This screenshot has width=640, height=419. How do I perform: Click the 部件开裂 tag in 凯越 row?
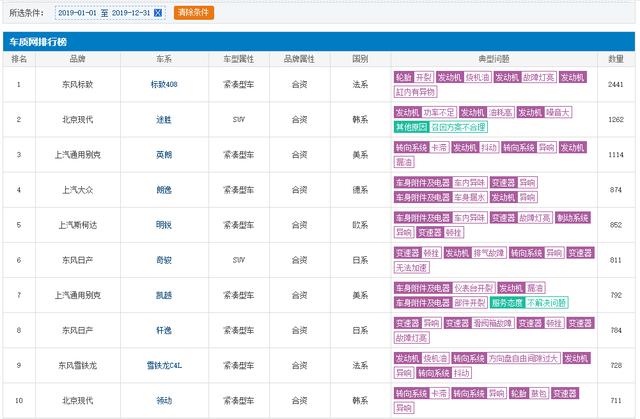coord(441,302)
